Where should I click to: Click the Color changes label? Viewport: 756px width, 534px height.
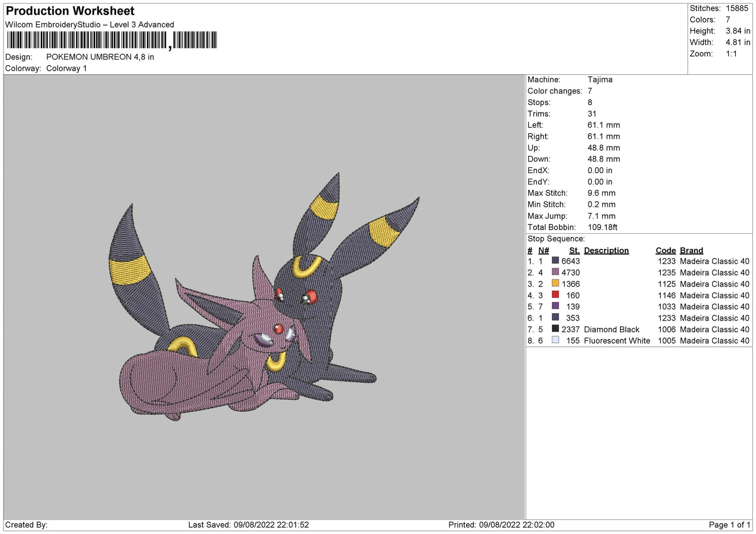(555, 91)
